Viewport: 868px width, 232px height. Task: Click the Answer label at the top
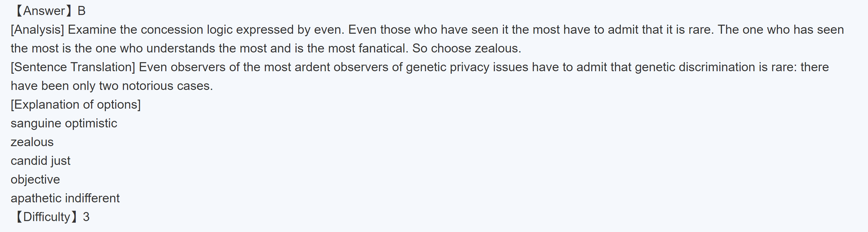tap(44, 11)
